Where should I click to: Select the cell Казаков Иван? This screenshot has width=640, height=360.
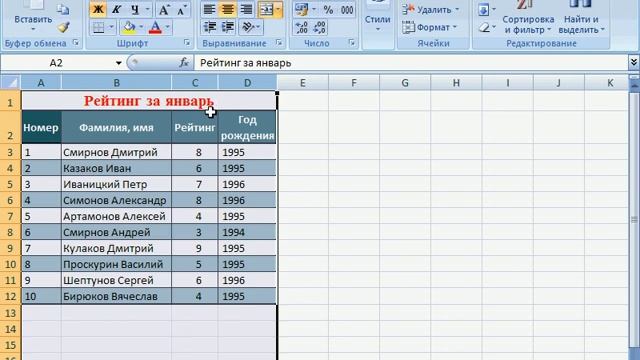[x=116, y=168]
